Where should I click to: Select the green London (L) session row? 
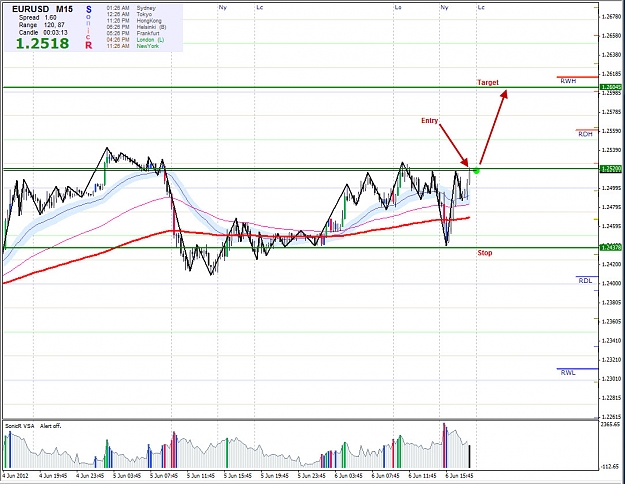pyautogui.click(x=135, y=39)
